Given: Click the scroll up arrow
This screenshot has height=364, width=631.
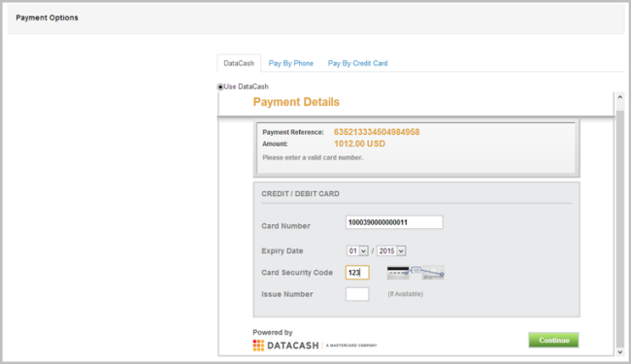Looking at the screenshot, I should click(x=620, y=97).
